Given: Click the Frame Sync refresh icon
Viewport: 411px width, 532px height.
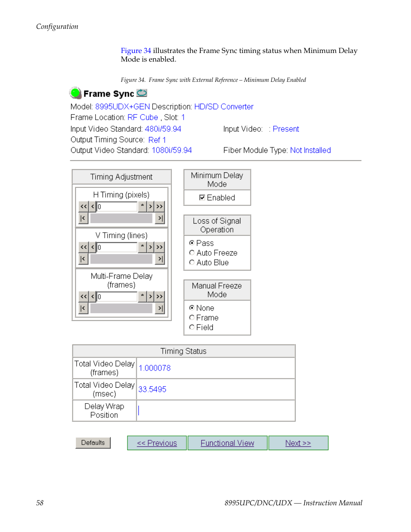Looking at the screenshot, I should 142,93.
